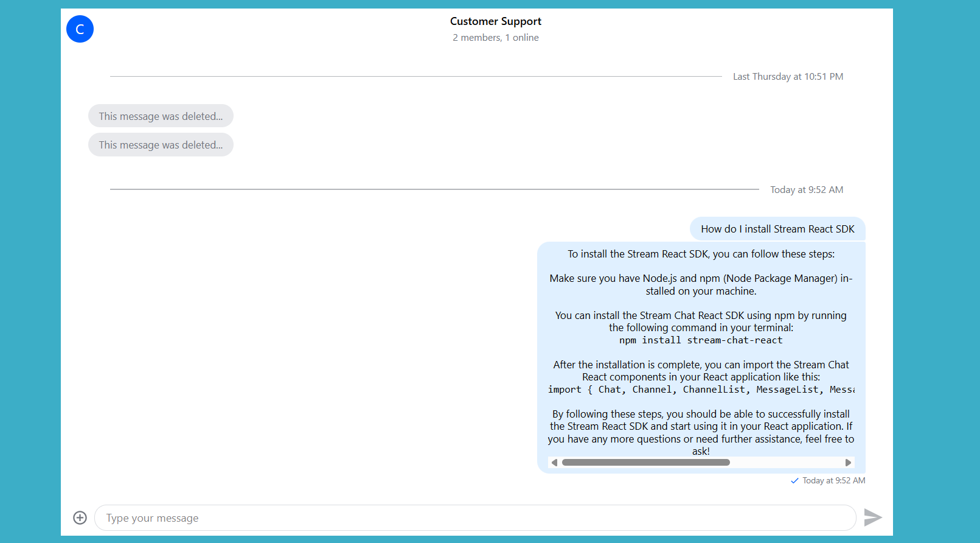The height and width of the screenshot is (543, 980).
Task: Click the "By following these steps" closing paragraph
Action: (x=701, y=432)
